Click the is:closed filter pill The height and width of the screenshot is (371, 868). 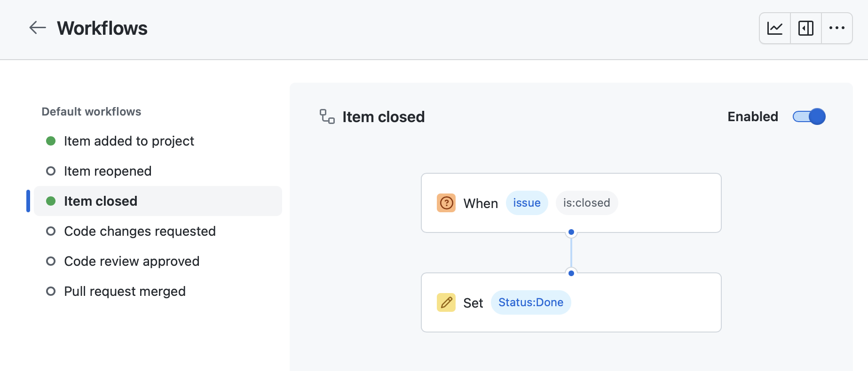point(587,203)
